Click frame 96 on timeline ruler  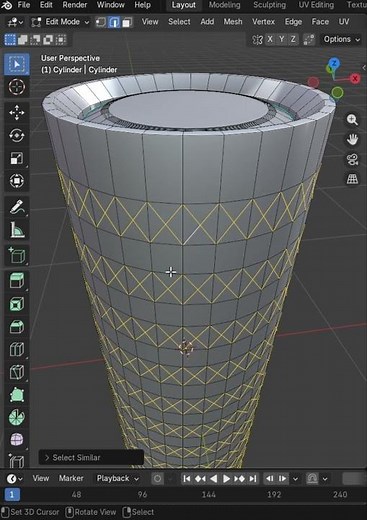[142, 494]
